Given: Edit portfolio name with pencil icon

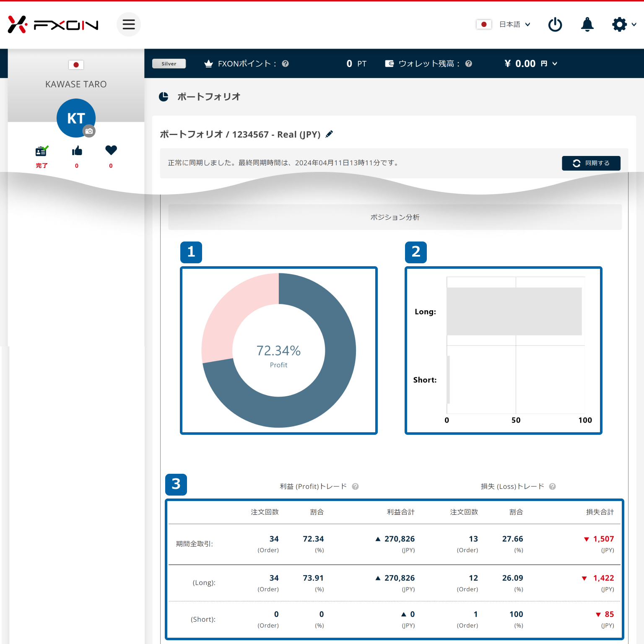Looking at the screenshot, I should click(x=330, y=134).
